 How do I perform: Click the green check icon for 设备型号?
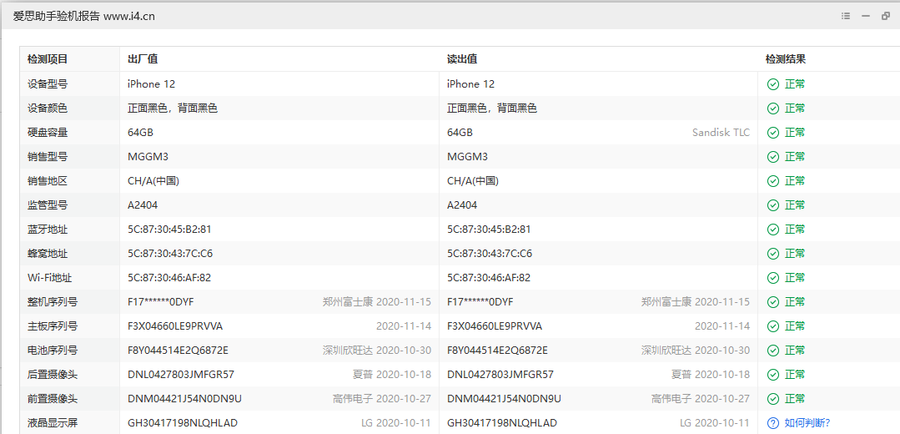pyautogui.click(x=773, y=84)
